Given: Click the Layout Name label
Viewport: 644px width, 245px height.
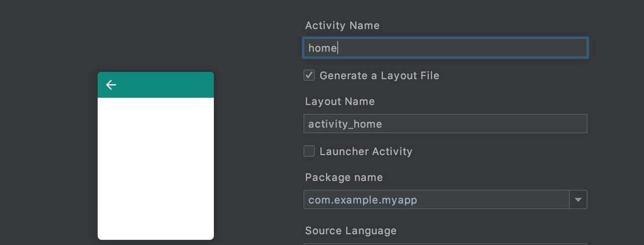Looking at the screenshot, I should [340, 101].
